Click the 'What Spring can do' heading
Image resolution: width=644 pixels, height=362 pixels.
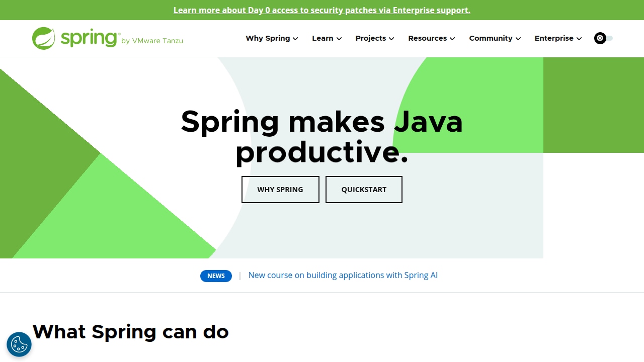point(131,332)
